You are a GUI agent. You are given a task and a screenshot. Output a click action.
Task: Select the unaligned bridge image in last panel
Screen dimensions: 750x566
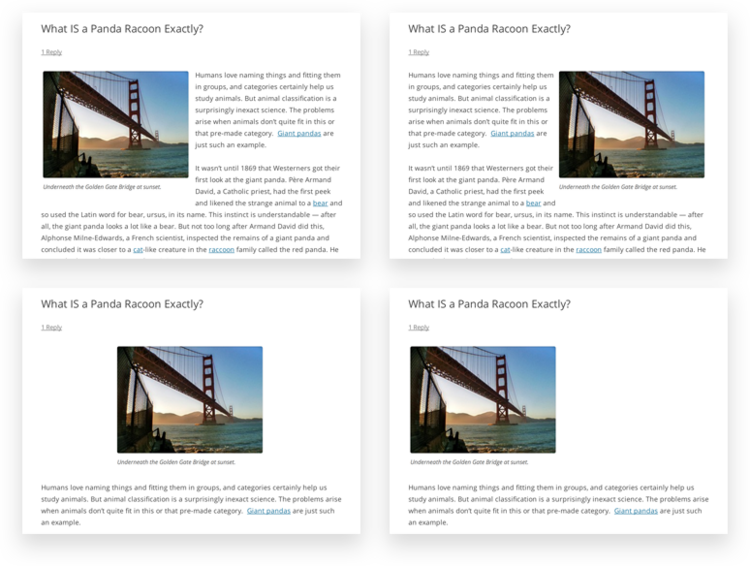click(483, 400)
